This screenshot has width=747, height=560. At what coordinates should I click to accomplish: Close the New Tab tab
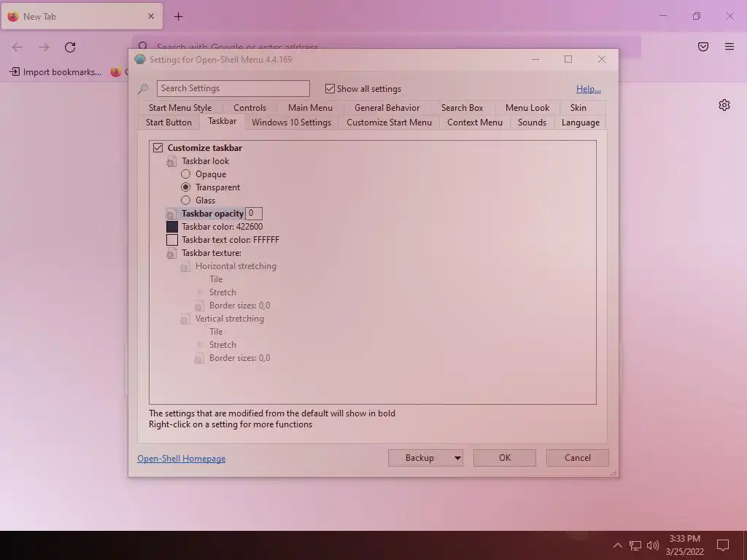(x=151, y=16)
